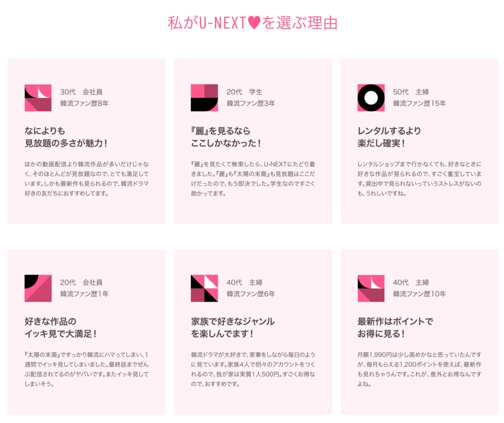Click the 好きな作品のイッキ見で大満足! title
The image size is (504, 423).
pyautogui.click(x=61, y=327)
